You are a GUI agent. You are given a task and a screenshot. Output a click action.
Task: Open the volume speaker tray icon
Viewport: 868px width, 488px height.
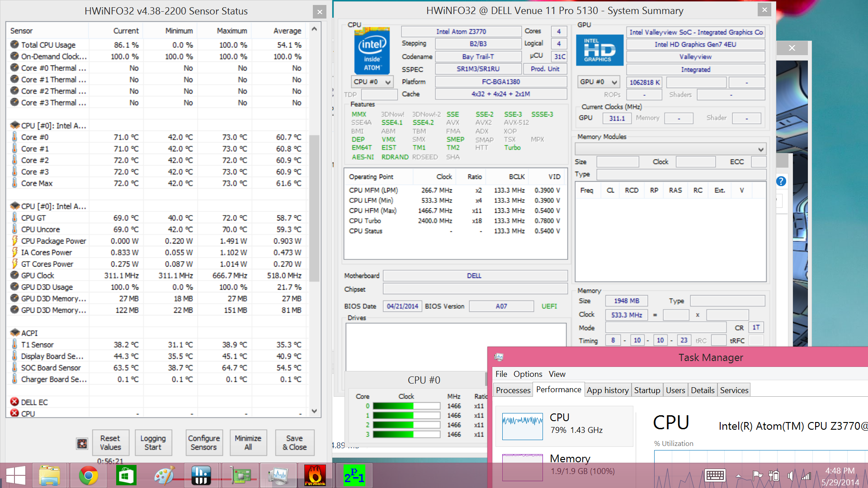pos(790,475)
